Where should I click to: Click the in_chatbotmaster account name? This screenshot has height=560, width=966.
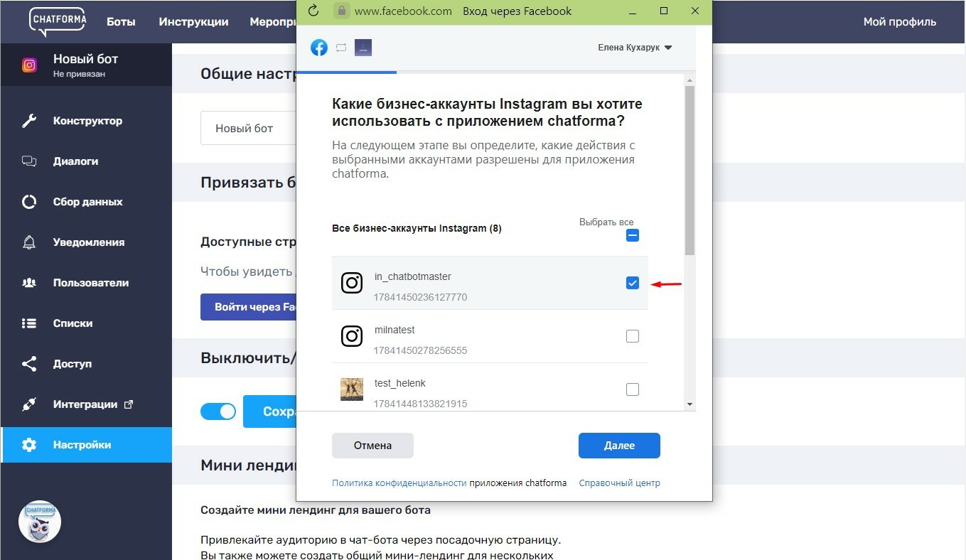point(413,276)
